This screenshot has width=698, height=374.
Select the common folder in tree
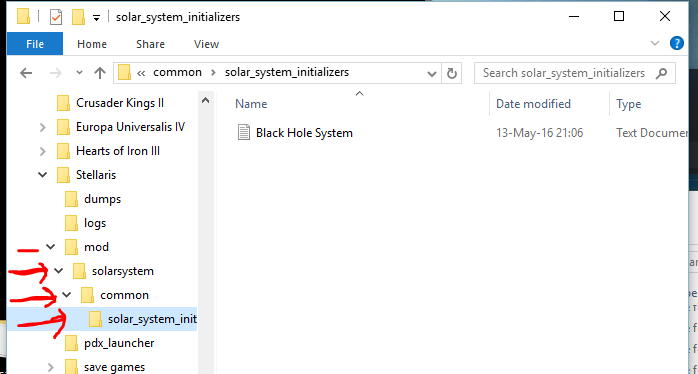pos(125,295)
